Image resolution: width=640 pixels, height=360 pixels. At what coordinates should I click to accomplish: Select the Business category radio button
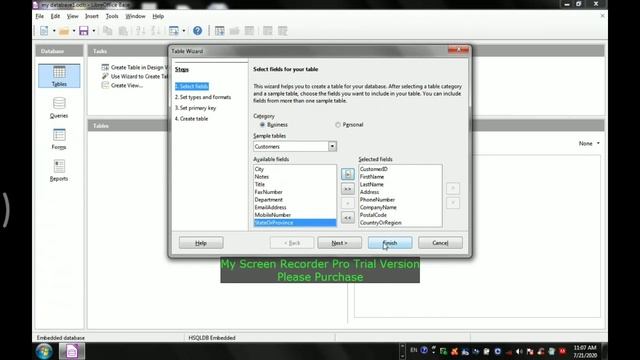(262, 124)
